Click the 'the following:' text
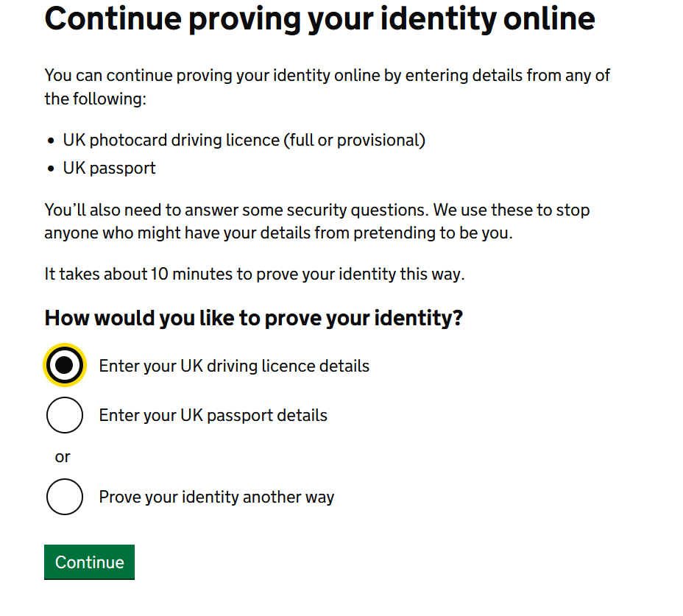This screenshot has width=683, height=616. point(95,99)
